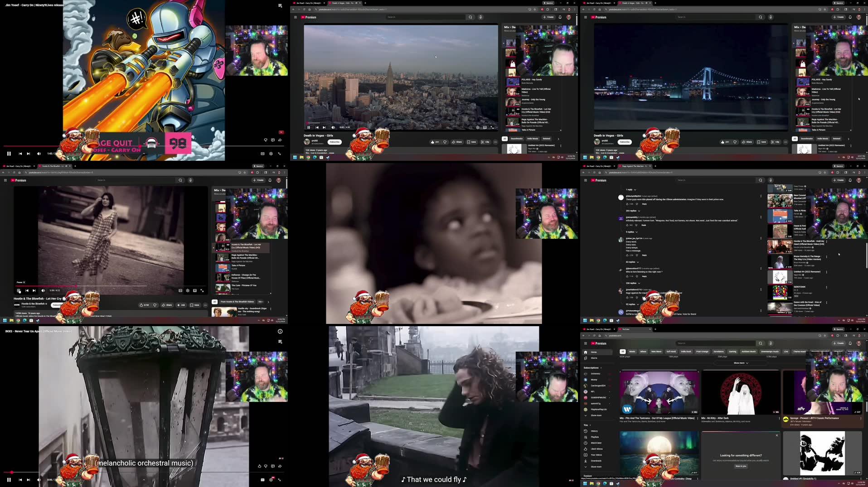Click Share under Death In Vegas - Girls
Screen dimensions: 868x487
coord(458,142)
